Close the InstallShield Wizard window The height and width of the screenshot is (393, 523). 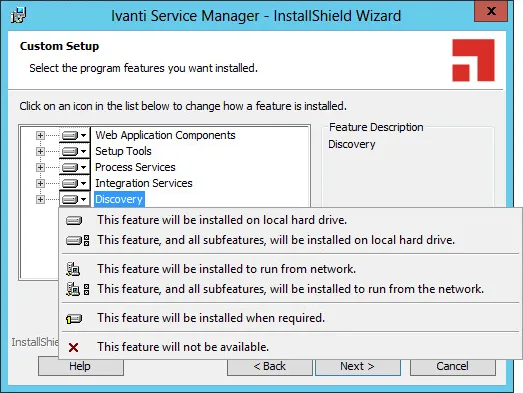pos(491,11)
